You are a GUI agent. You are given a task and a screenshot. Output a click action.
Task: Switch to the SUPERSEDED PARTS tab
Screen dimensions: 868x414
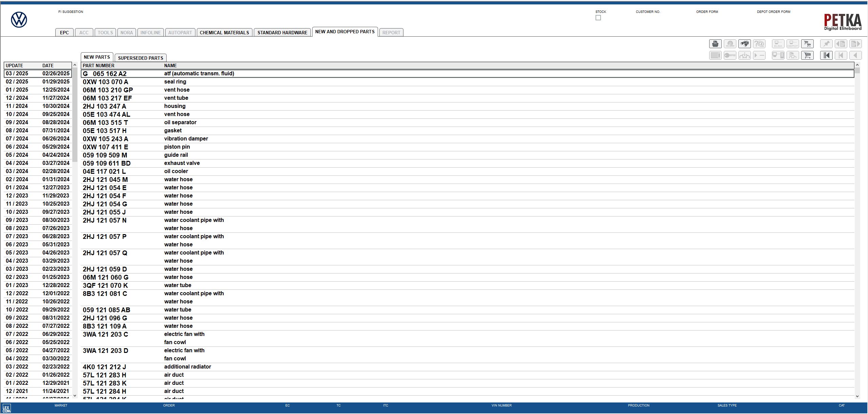pyautogui.click(x=140, y=58)
